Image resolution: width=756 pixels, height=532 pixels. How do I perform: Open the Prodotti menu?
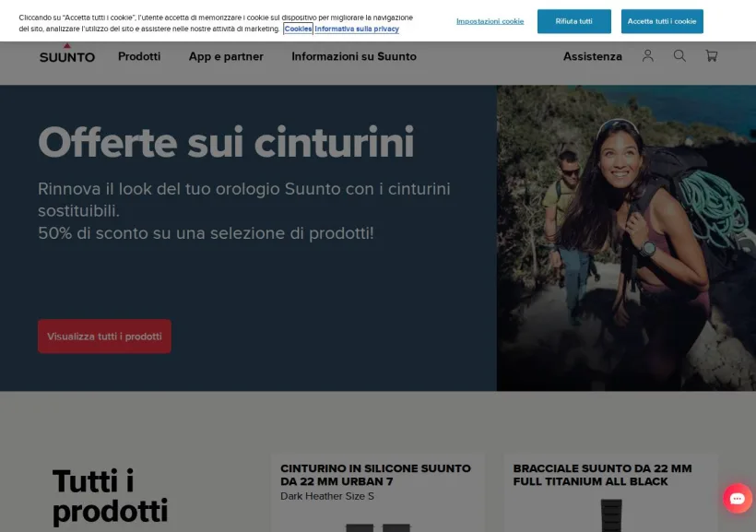(x=139, y=56)
